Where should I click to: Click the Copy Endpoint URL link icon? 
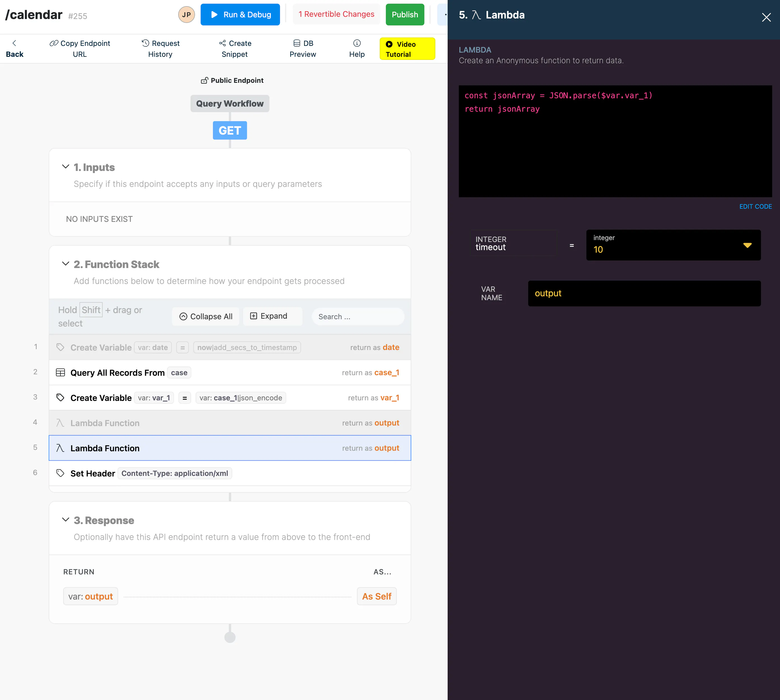tap(54, 43)
